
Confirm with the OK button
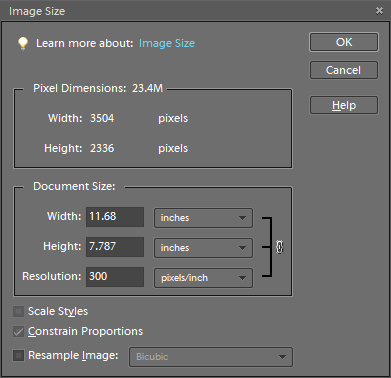click(344, 42)
